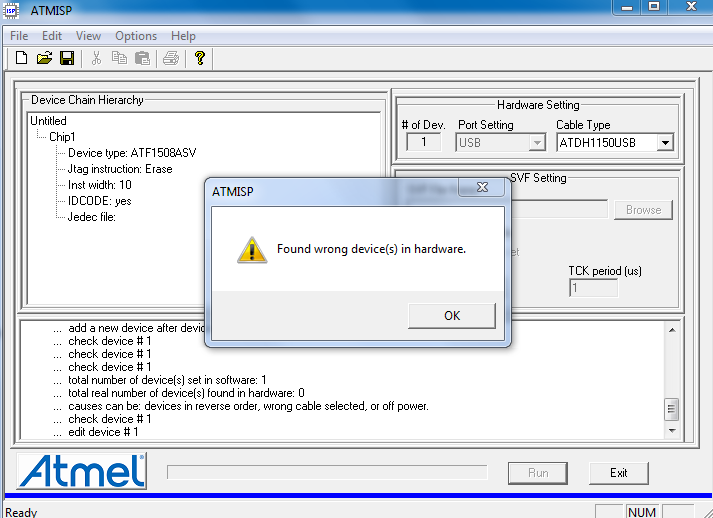This screenshot has width=713, height=518.
Task: Click the Hardware Setting group label
Action: [538, 105]
